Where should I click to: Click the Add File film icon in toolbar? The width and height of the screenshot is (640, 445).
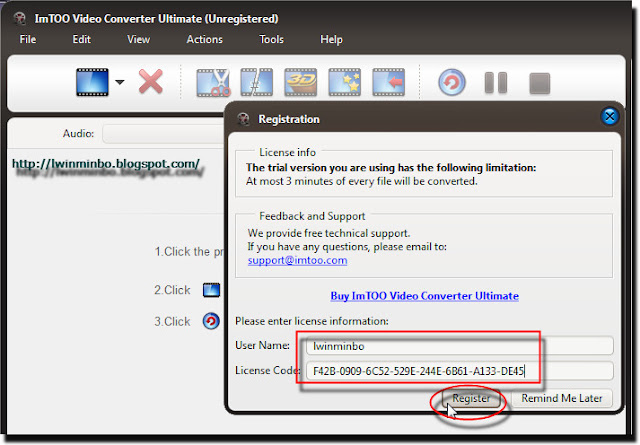92,82
